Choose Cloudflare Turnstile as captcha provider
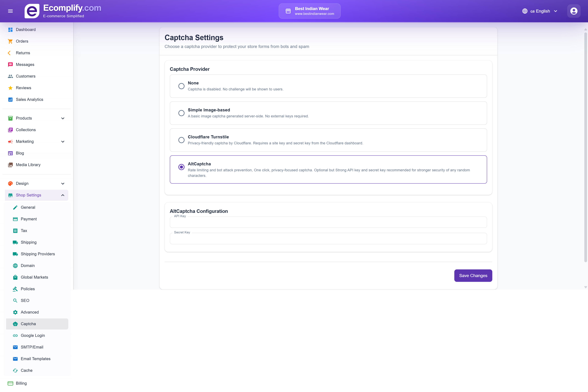 pyautogui.click(x=181, y=140)
